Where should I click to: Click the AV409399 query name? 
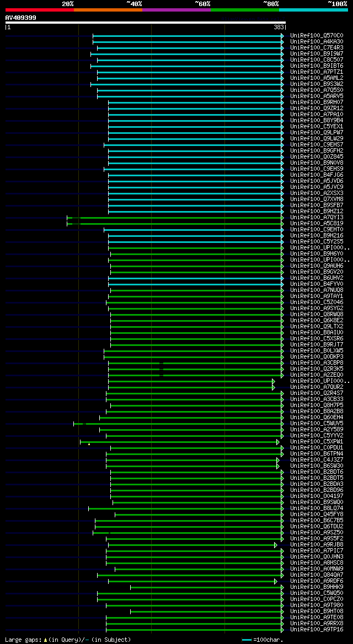point(20,18)
